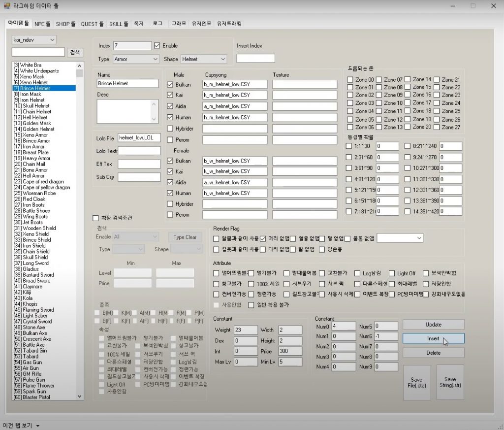Click the Name field with Brince Helmet

[x=127, y=83]
